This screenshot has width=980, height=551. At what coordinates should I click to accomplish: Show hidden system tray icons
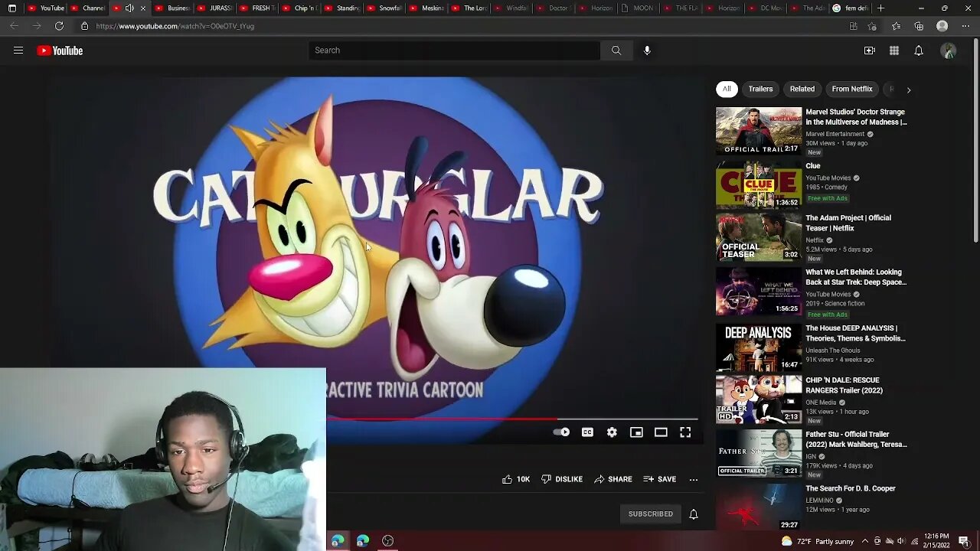(865, 541)
